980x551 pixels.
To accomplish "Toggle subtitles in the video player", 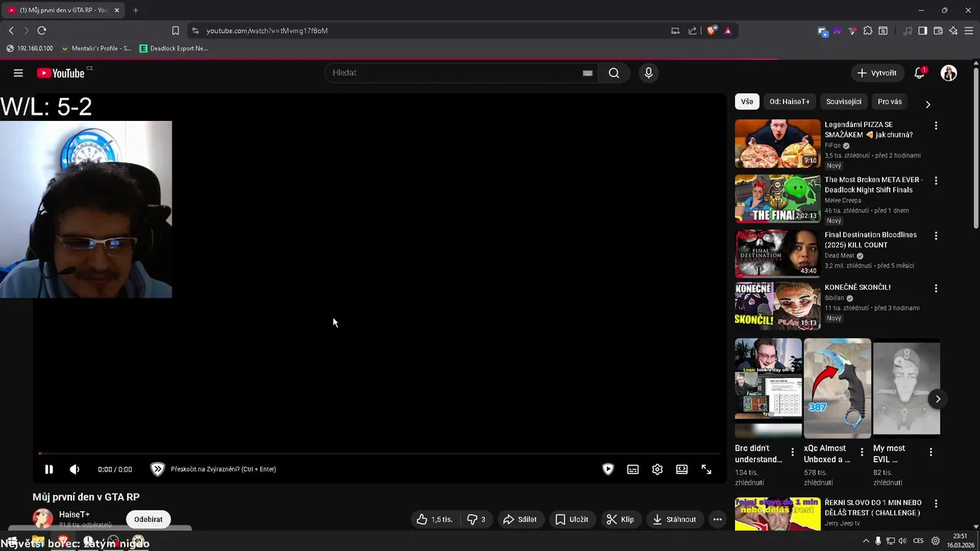I will click(632, 469).
